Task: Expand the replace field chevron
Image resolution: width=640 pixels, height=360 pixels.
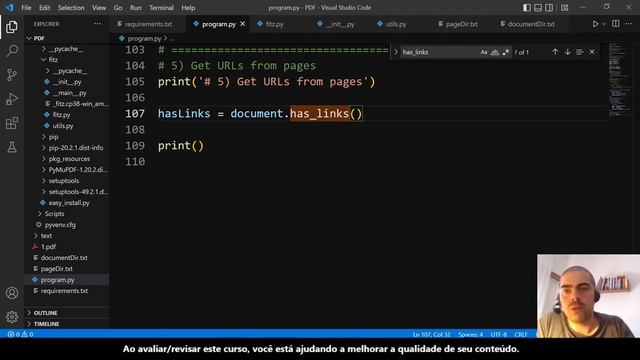Action: click(396, 52)
